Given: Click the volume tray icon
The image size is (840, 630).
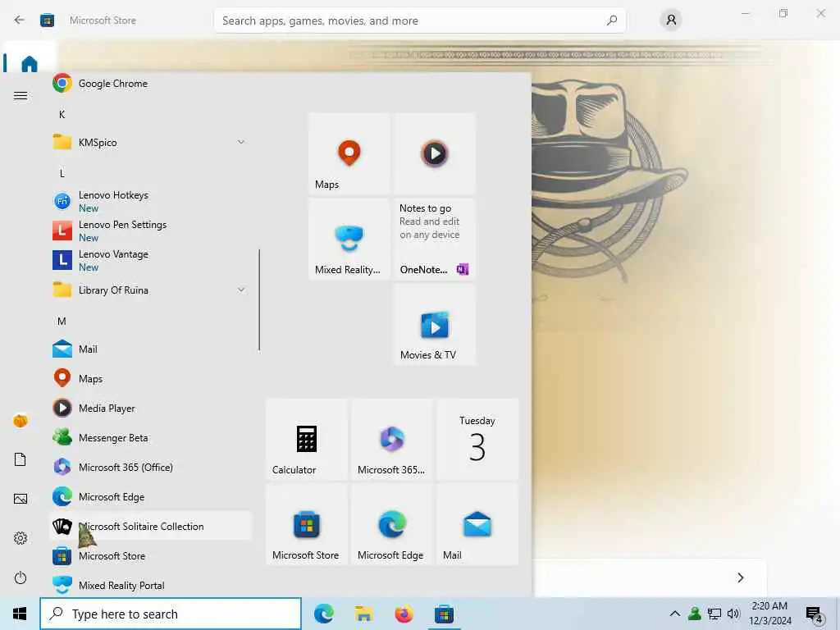Looking at the screenshot, I should pyautogui.click(x=733, y=614).
